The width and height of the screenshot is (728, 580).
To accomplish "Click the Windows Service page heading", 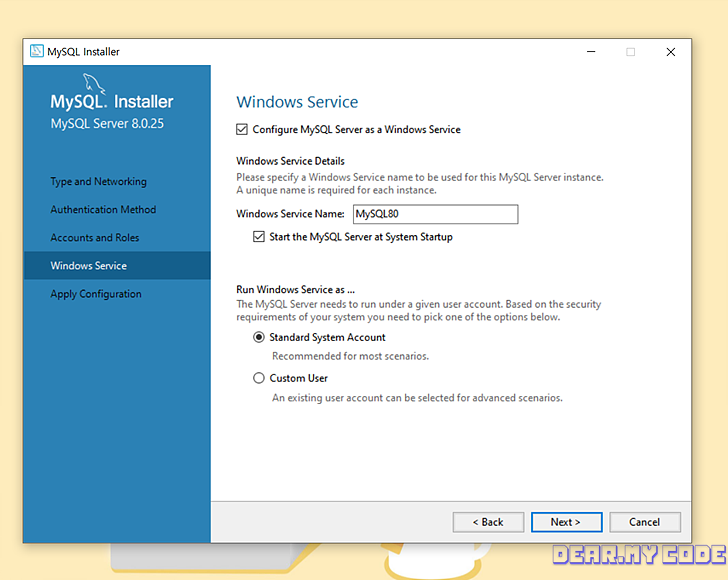I will 297,102.
